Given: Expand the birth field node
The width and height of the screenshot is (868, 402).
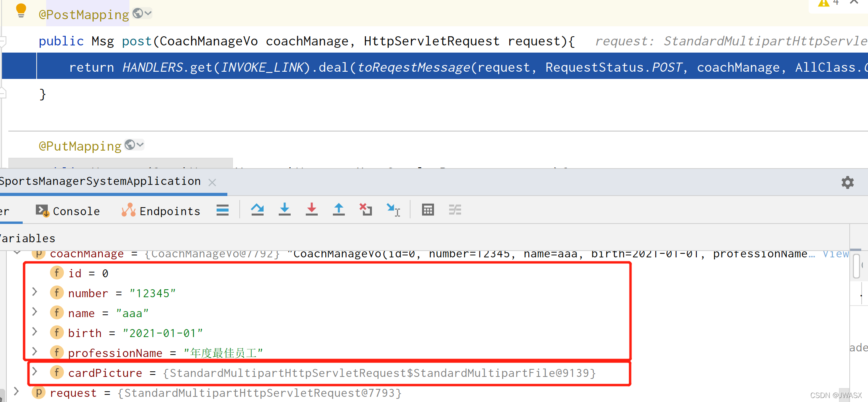Looking at the screenshot, I should (35, 332).
